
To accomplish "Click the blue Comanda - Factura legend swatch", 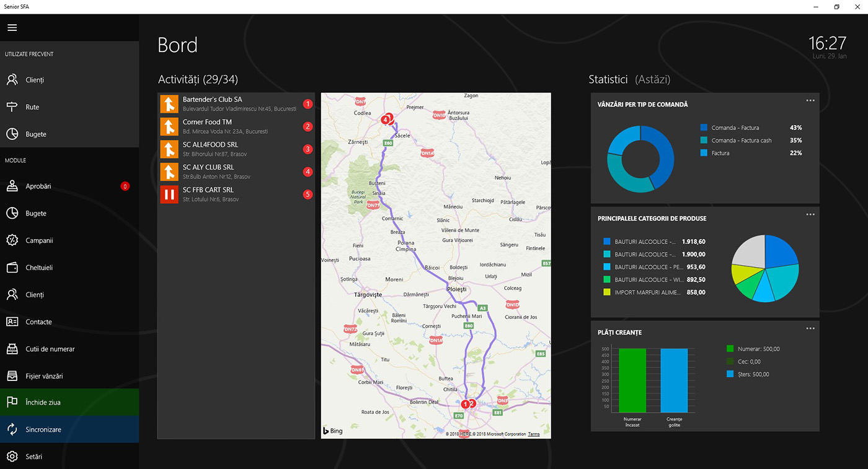I will [x=704, y=128].
